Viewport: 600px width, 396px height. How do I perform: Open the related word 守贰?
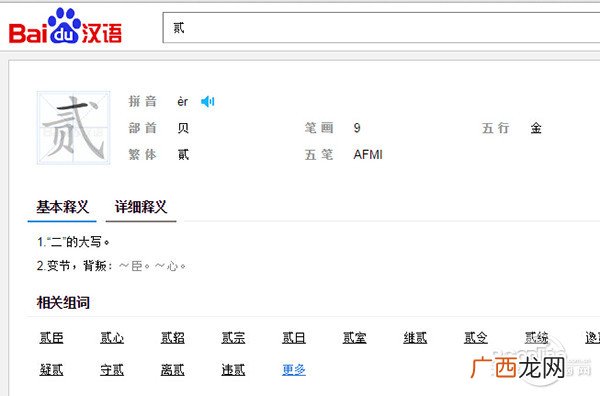click(x=112, y=370)
